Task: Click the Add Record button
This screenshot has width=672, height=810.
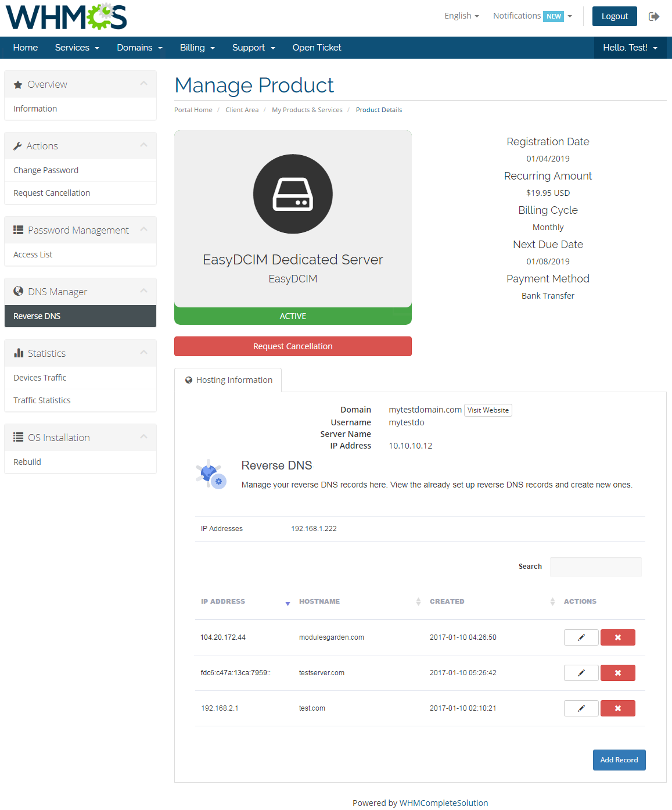Action: 619,759
